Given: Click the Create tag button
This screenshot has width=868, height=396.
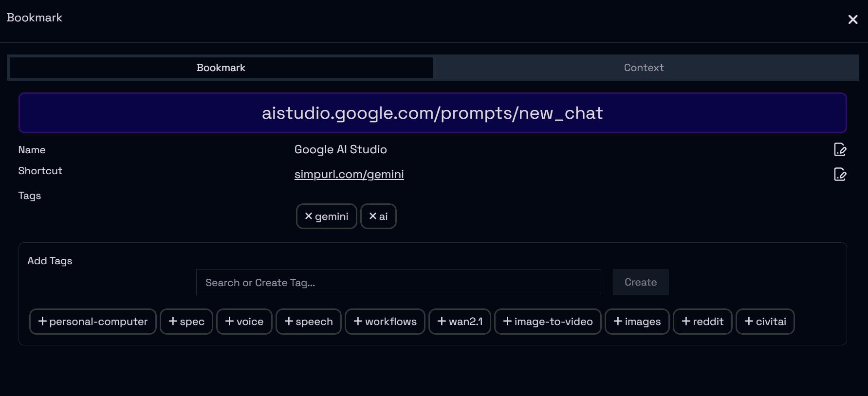Looking at the screenshot, I should tap(641, 282).
